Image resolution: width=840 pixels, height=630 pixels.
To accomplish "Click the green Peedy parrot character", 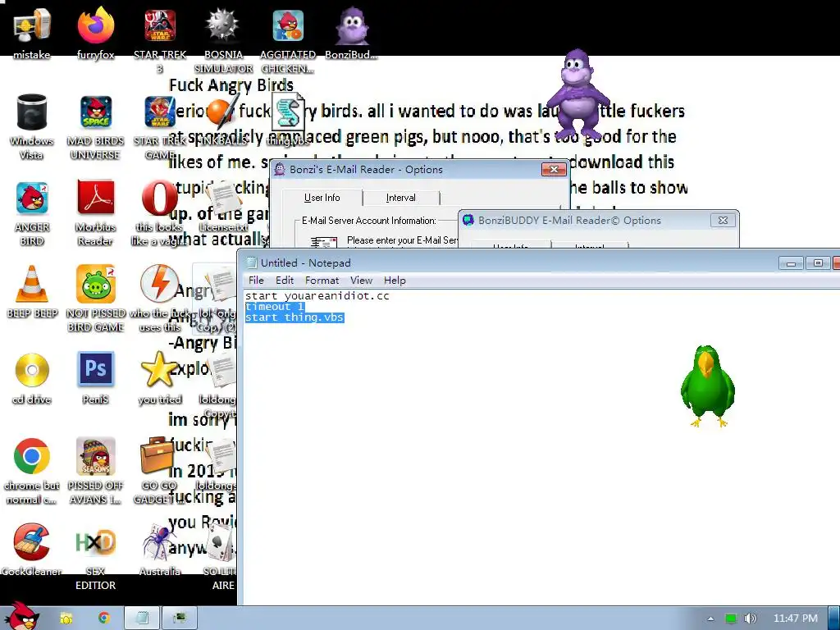I will 707,386.
